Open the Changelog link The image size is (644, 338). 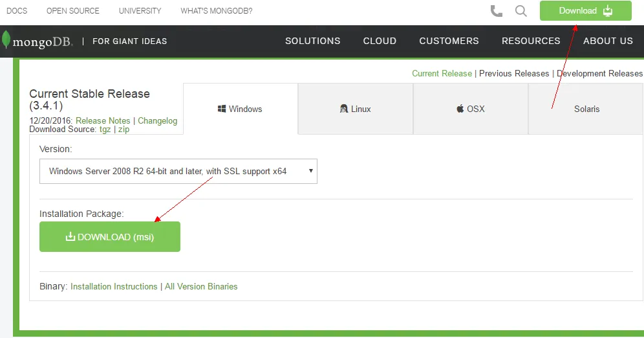[157, 120]
